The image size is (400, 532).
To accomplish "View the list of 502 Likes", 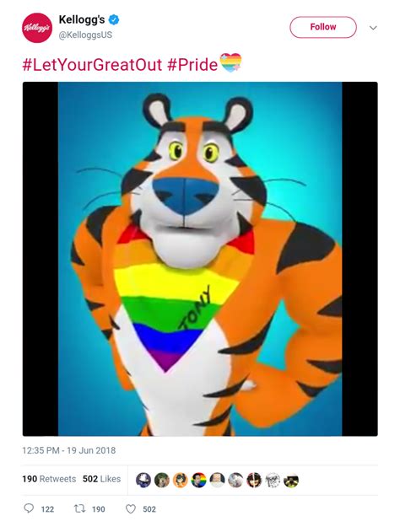I will tap(102, 479).
